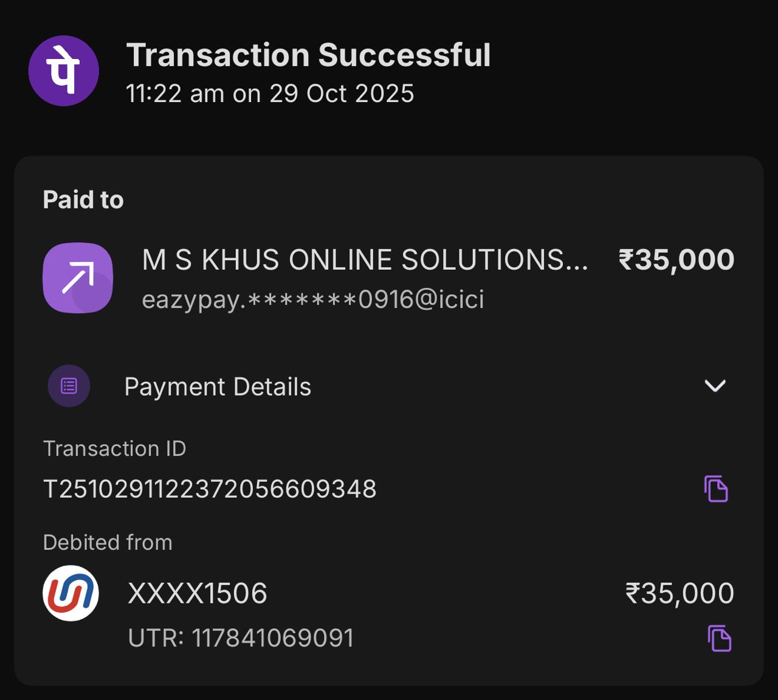This screenshot has width=778, height=700.
Task: Tap the PhonePe logo icon
Action: tap(63, 71)
